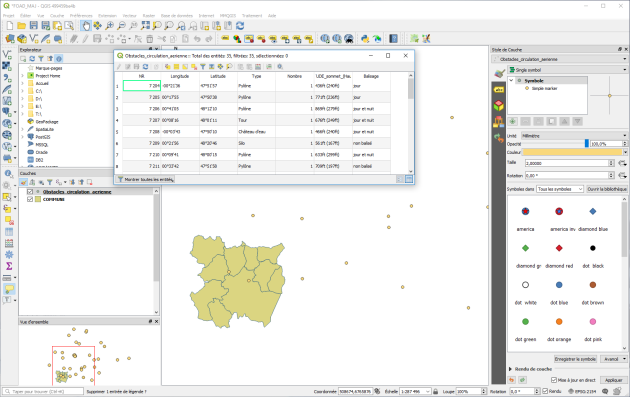
Task: Click the Couleur yellow color swatch
Action: pyautogui.click(x=572, y=152)
